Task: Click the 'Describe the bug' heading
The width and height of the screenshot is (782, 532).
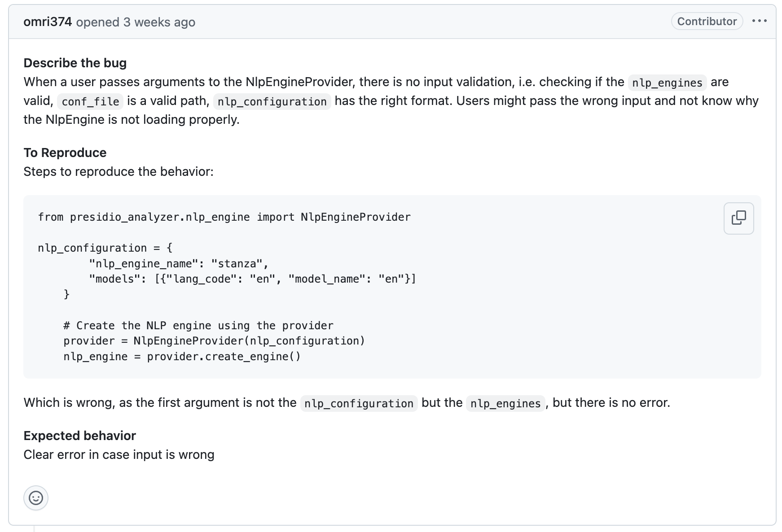Action: [75, 63]
